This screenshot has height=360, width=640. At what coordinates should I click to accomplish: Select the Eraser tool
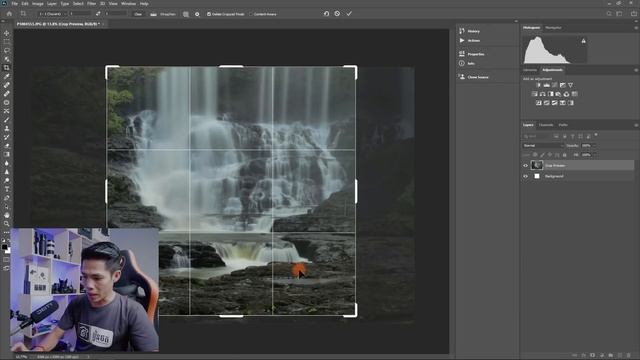coord(7,146)
